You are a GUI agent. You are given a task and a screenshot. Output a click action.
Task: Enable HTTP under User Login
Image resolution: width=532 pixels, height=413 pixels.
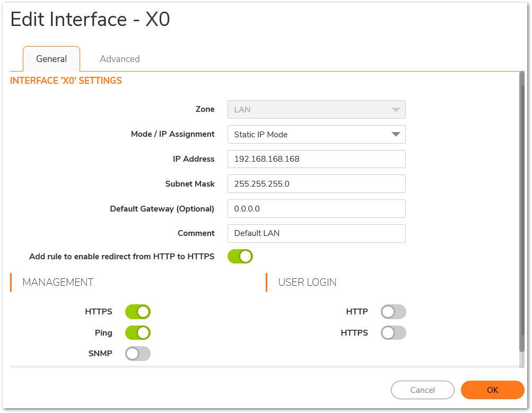(x=394, y=312)
